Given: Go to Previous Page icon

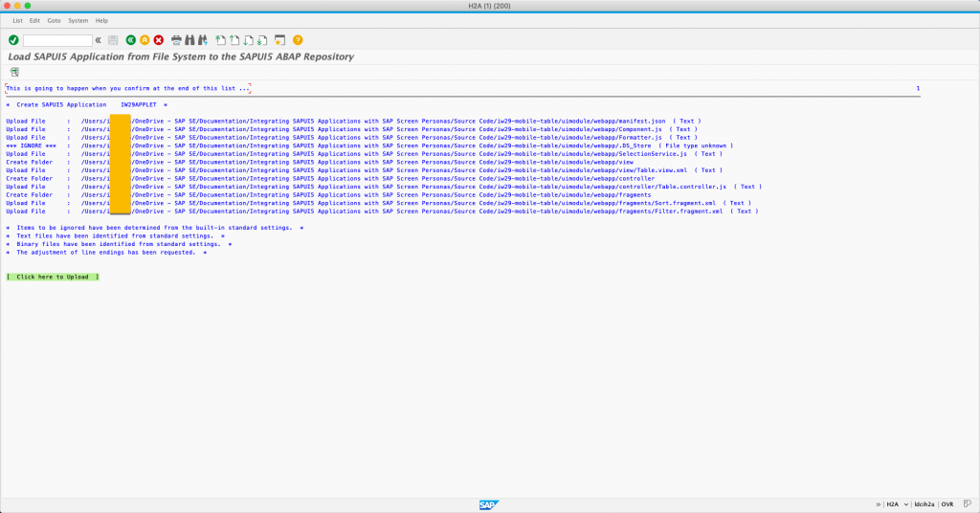Looking at the screenshot, I should (x=234, y=40).
